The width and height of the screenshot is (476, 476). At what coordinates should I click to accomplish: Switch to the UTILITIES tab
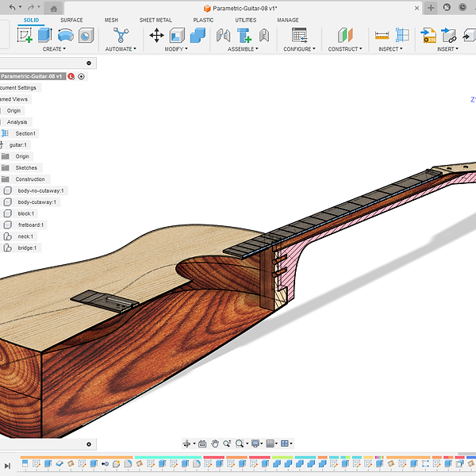[246, 20]
